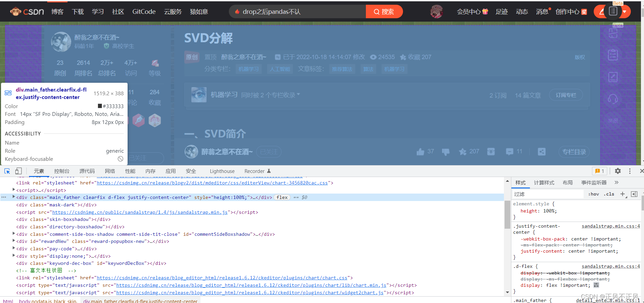Open the 博客 navigation item
Screen dimensions: 644x303
pyautogui.click(x=57, y=12)
